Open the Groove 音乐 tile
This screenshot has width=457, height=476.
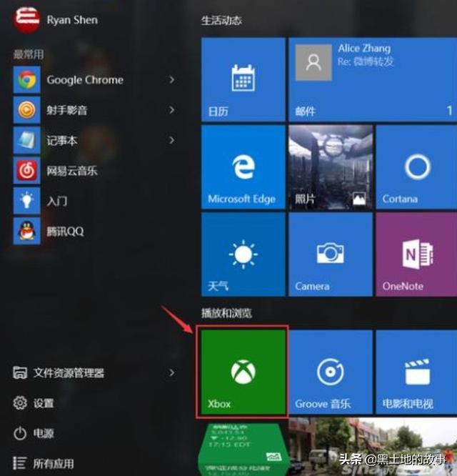pyautogui.click(x=331, y=372)
